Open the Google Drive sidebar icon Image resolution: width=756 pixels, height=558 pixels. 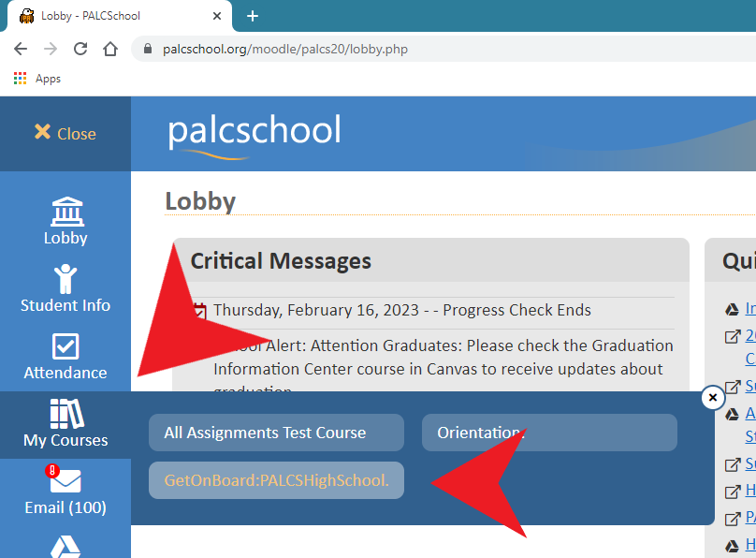(65, 547)
